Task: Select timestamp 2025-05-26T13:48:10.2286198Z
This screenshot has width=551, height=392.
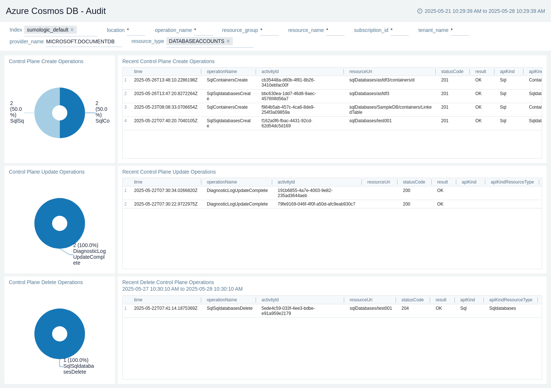Action: pos(166,80)
